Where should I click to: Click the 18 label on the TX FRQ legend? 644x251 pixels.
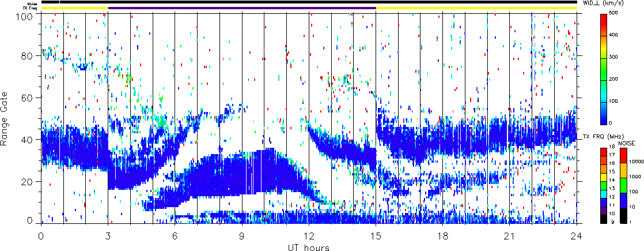613,148
